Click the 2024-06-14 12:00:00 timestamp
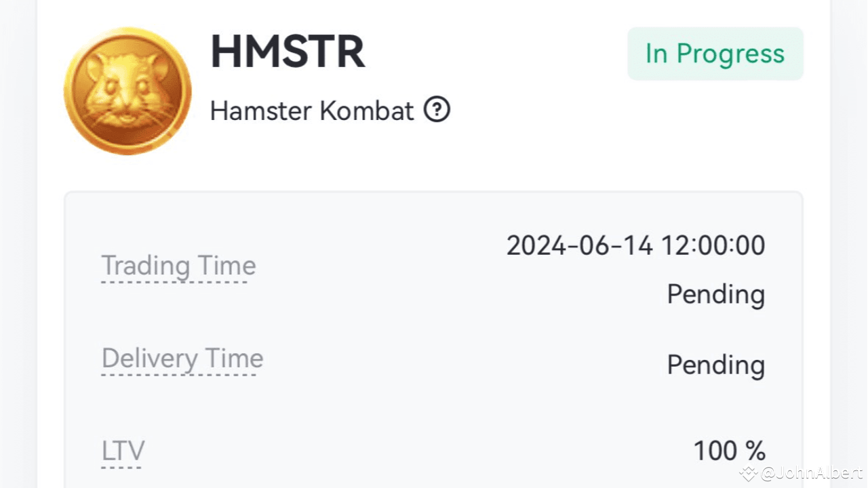Image resolution: width=868 pixels, height=488 pixels. click(x=636, y=245)
